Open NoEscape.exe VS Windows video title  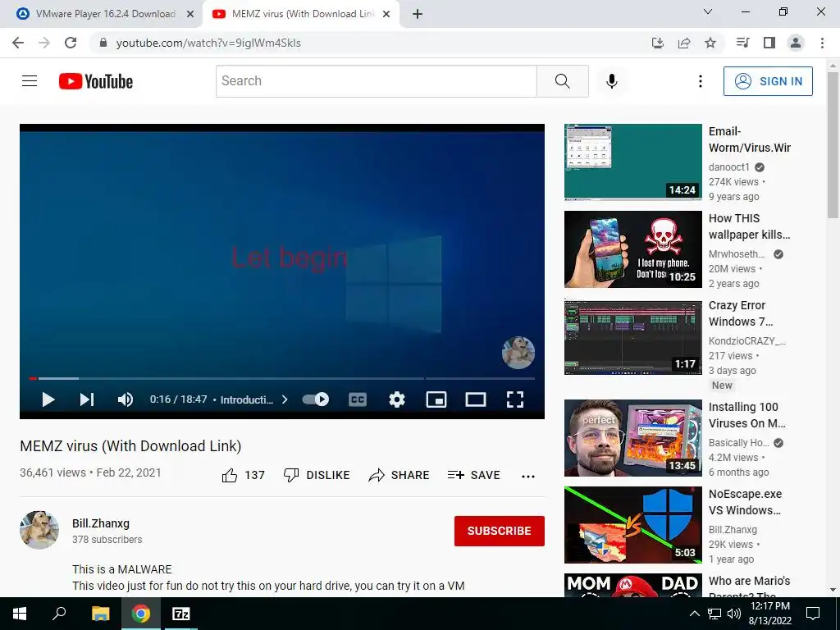(745, 502)
